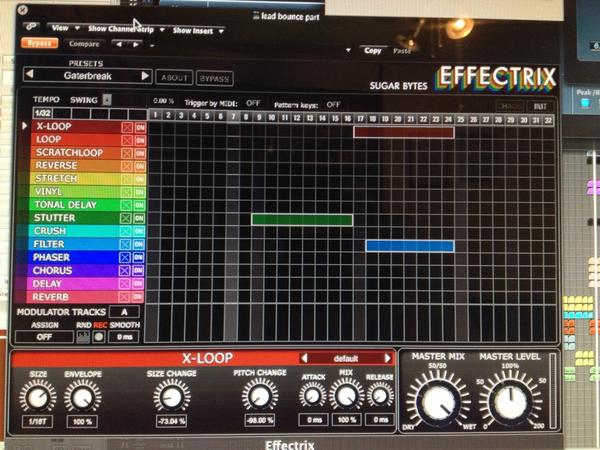The height and width of the screenshot is (450, 600).
Task: Clear the REVERB track with its X icon
Action: pos(124,297)
